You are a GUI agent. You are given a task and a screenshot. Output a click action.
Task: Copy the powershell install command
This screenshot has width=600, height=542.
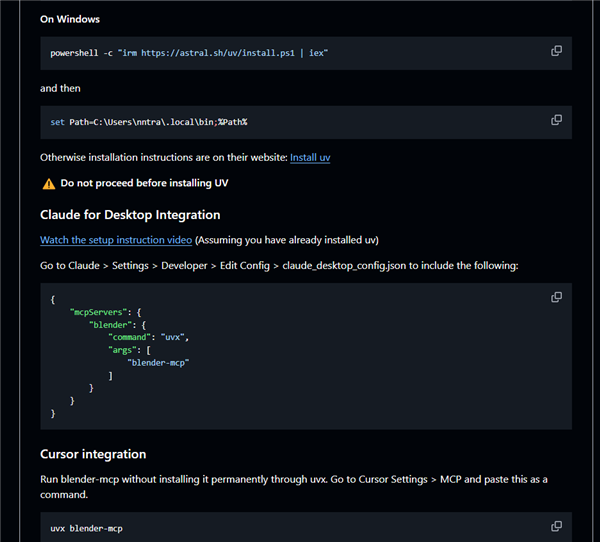coord(556,51)
